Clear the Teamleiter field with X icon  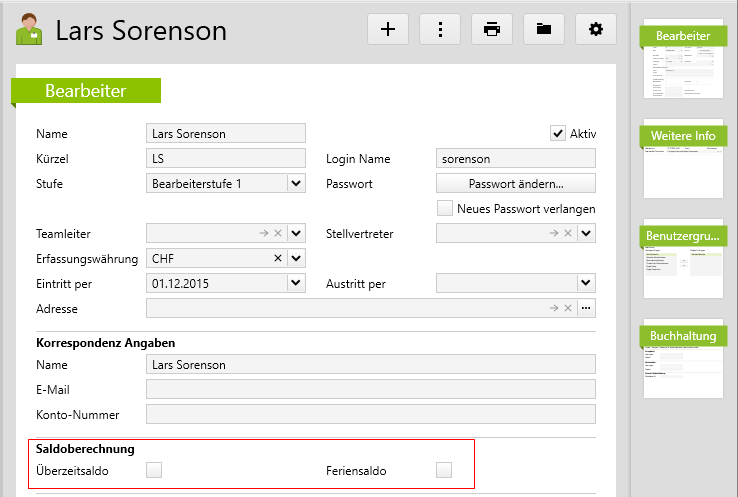(x=278, y=234)
